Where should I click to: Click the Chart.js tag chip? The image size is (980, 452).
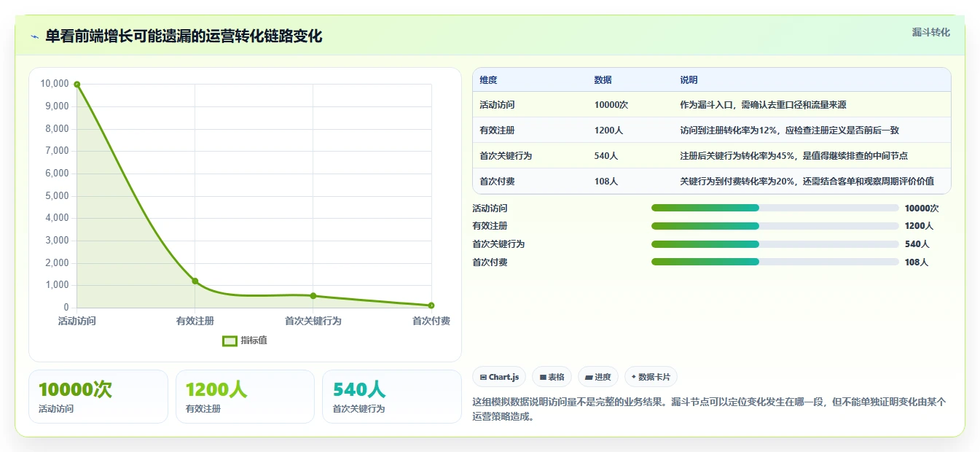(499, 377)
